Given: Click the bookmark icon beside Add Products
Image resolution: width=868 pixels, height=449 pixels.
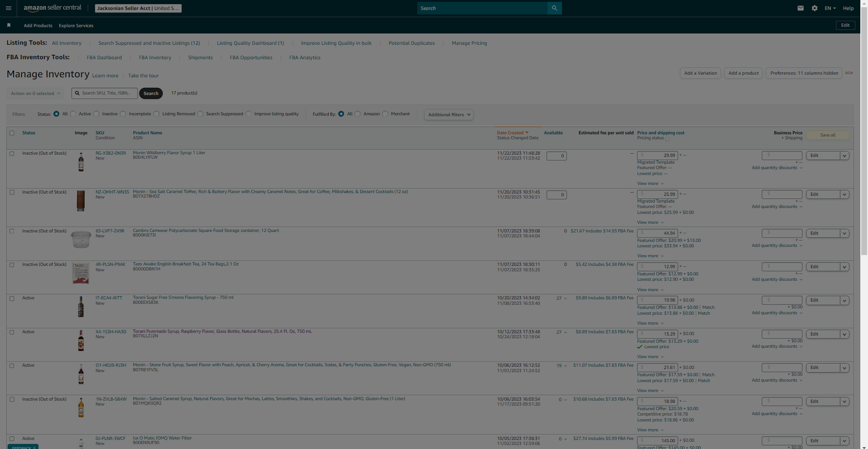Looking at the screenshot, I should pyautogui.click(x=9, y=25).
